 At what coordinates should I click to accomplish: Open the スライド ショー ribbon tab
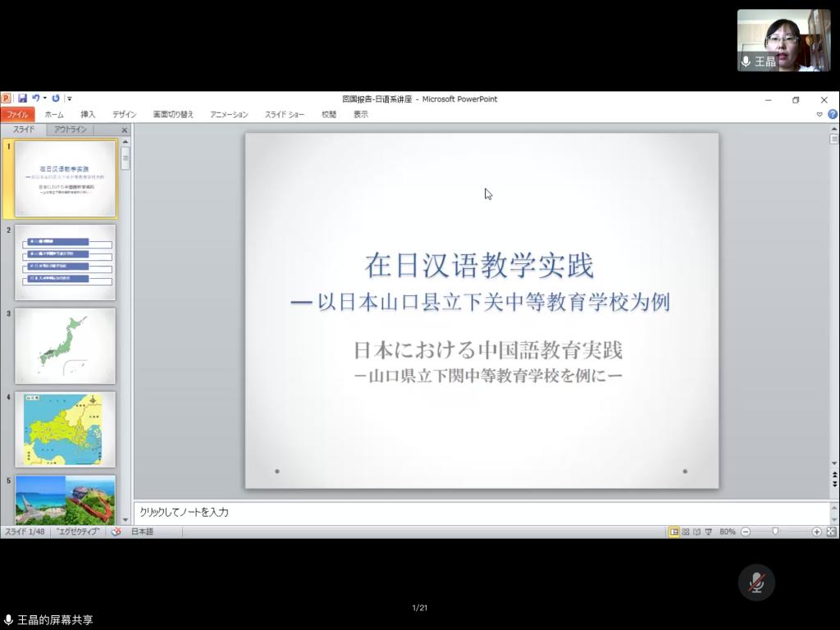click(x=284, y=115)
